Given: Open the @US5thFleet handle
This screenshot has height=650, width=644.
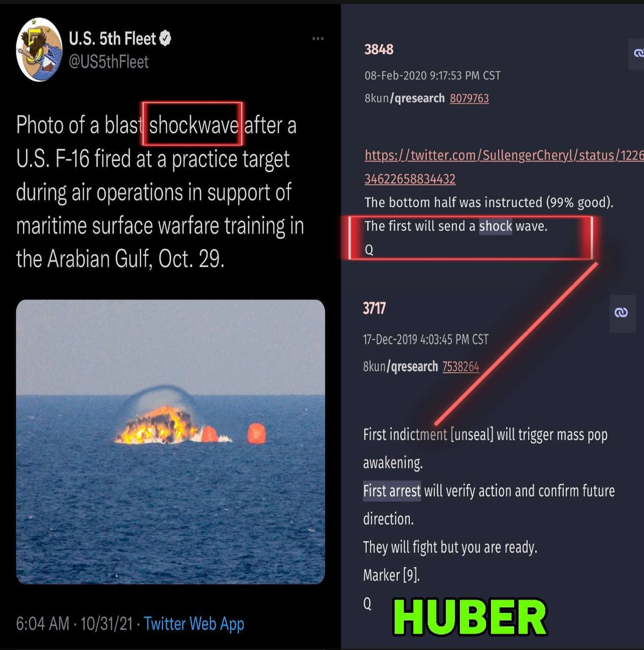Looking at the screenshot, I should [x=109, y=62].
